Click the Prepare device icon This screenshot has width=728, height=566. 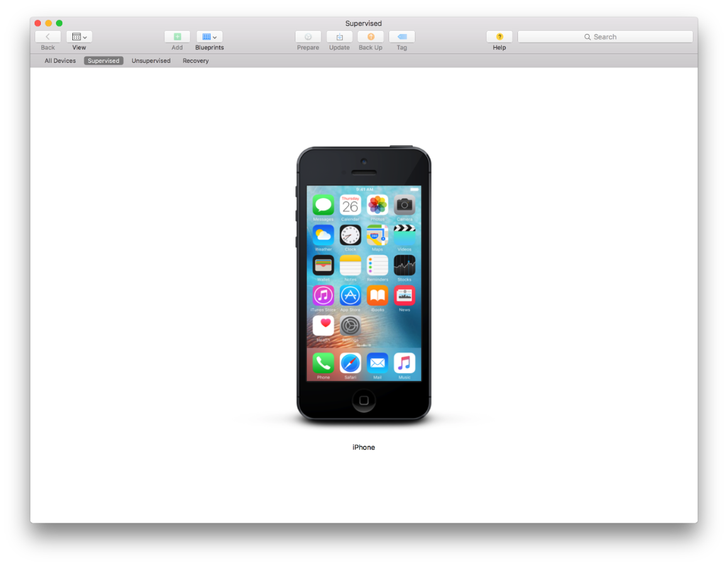(x=308, y=37)
